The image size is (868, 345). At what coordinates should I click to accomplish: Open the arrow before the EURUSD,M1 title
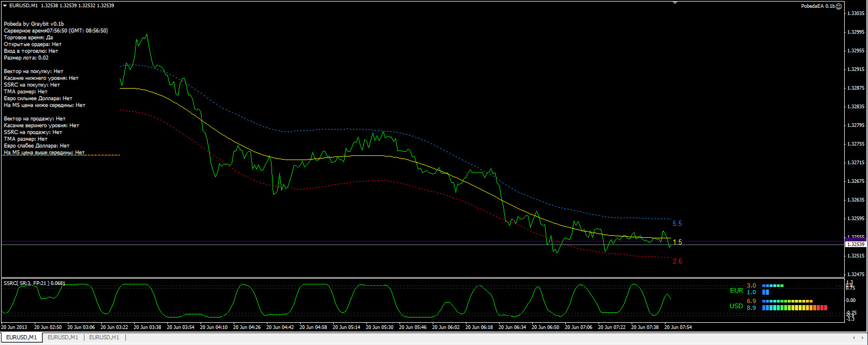(5, 6)
